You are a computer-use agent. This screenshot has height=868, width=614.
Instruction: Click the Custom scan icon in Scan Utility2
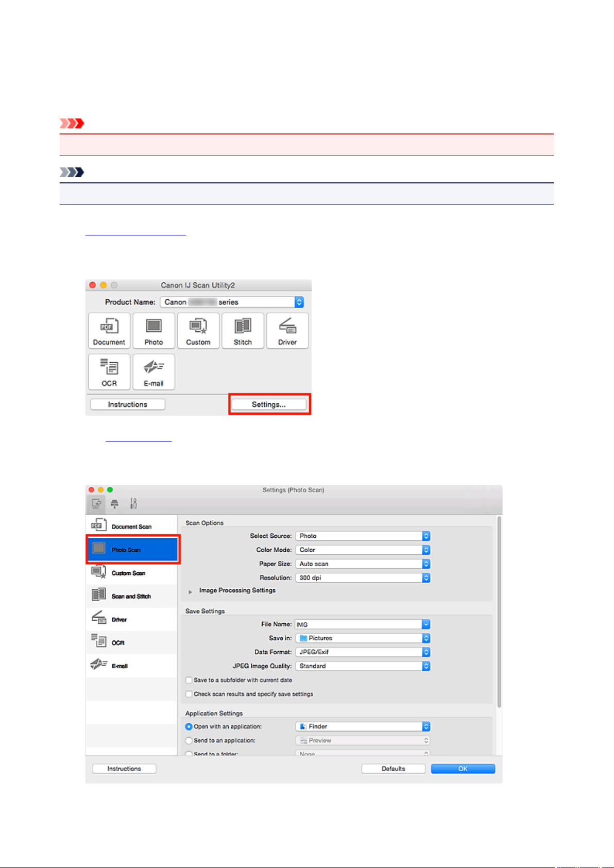coord(198,331)
